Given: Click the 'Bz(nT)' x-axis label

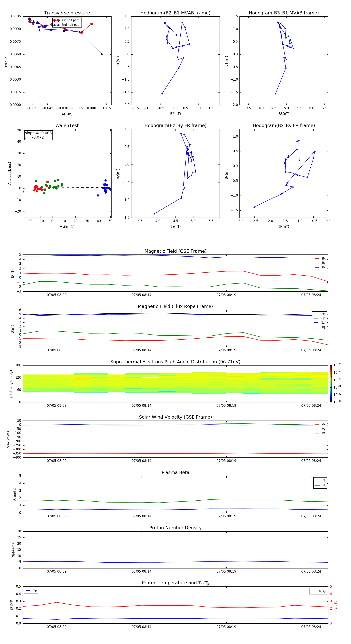Looking at the screenshot, I should point(175,227).
